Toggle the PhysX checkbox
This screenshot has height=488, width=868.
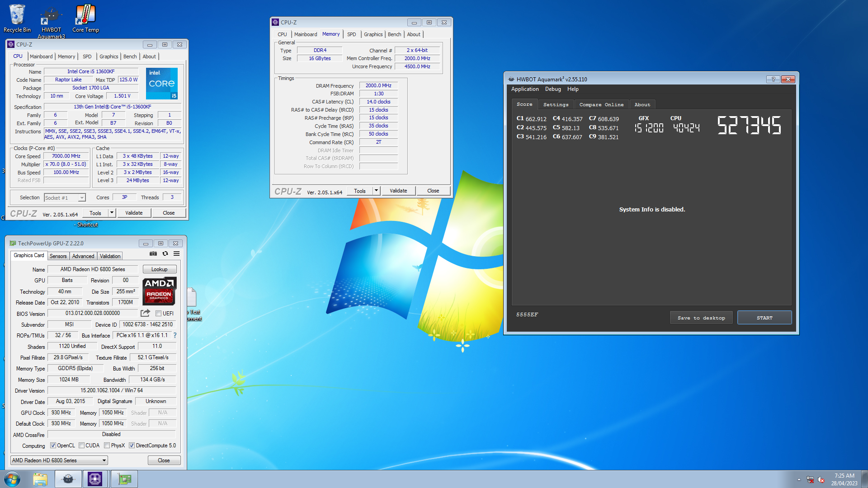(107, 446)
